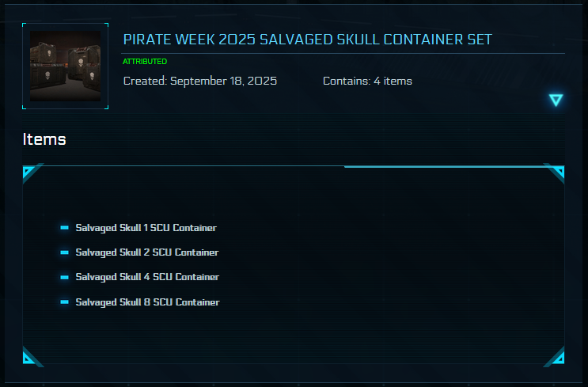Click bullet icon beside Skull 1 SCU Container
This screenshot has height=387, width=588.
(65, 228)
